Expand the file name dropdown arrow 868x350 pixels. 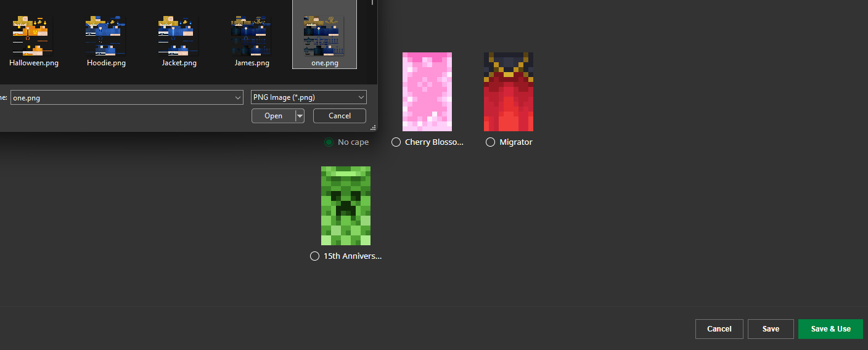point(238,97)
